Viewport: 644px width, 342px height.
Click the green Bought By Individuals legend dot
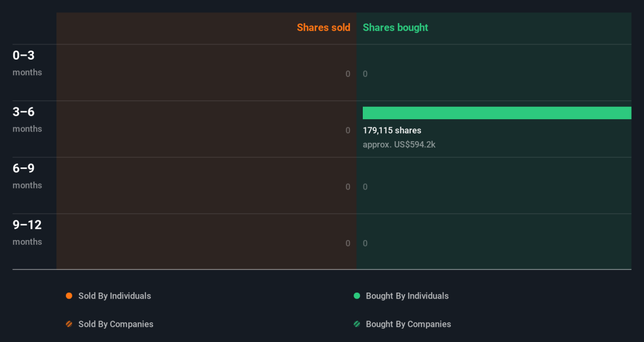[x=356, y=296]
